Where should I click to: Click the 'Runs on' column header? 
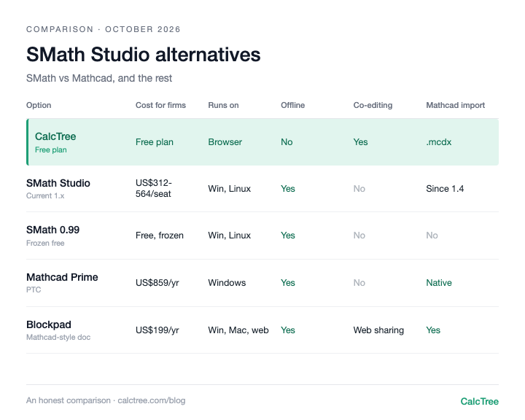pyautogui.click(x=223, y=105)
